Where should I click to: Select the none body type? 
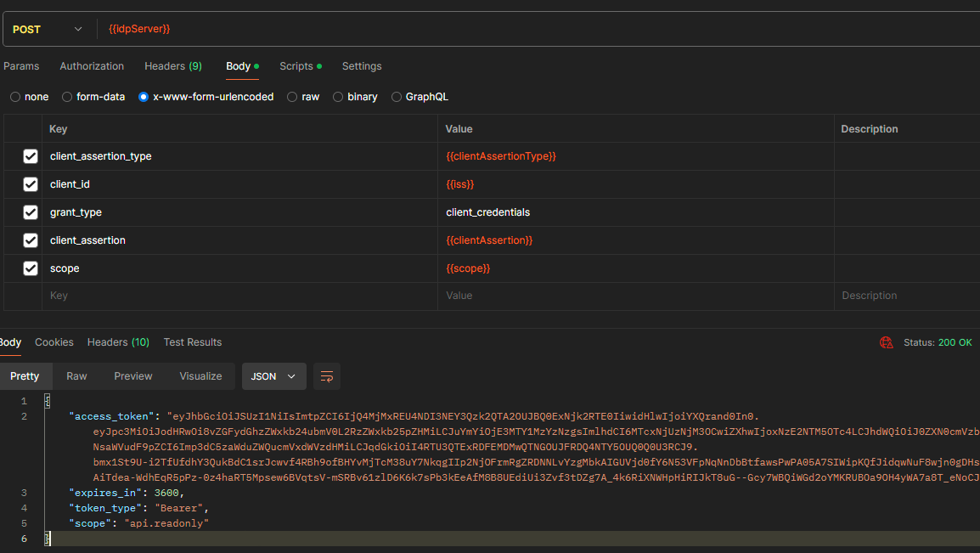coord(30,97)
